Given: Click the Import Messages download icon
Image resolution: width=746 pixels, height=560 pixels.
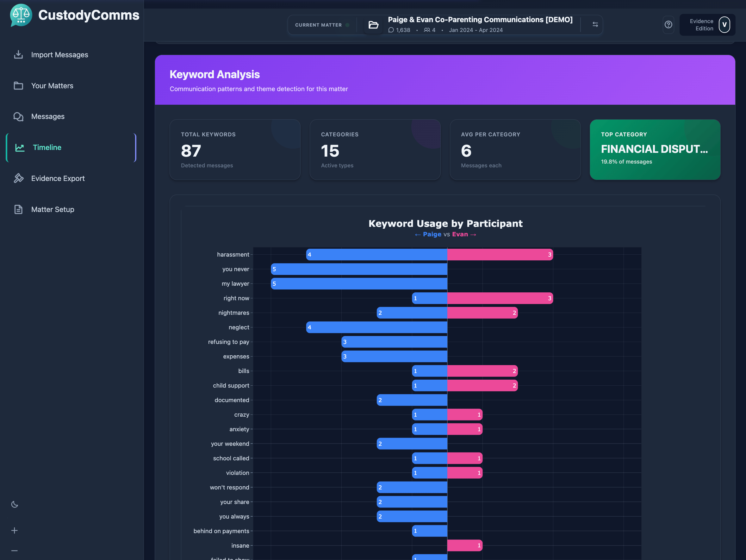Looking at the screenshot, I should (19, 55).
